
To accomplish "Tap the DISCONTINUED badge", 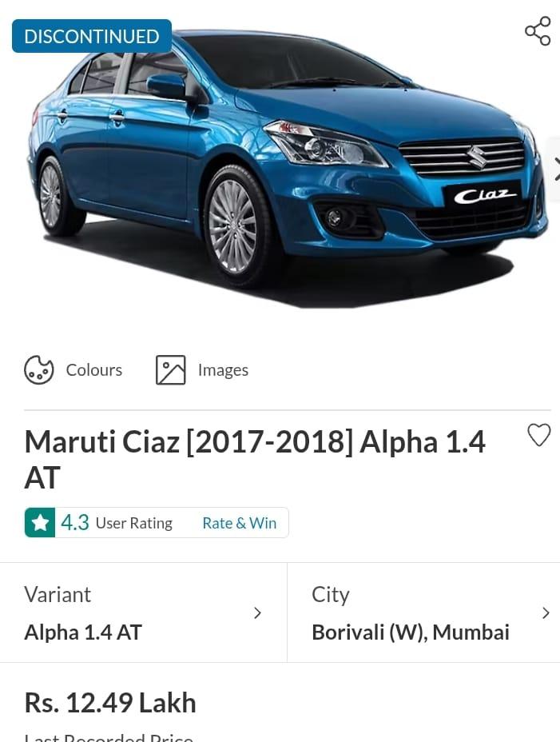I will tap(92, 36).
